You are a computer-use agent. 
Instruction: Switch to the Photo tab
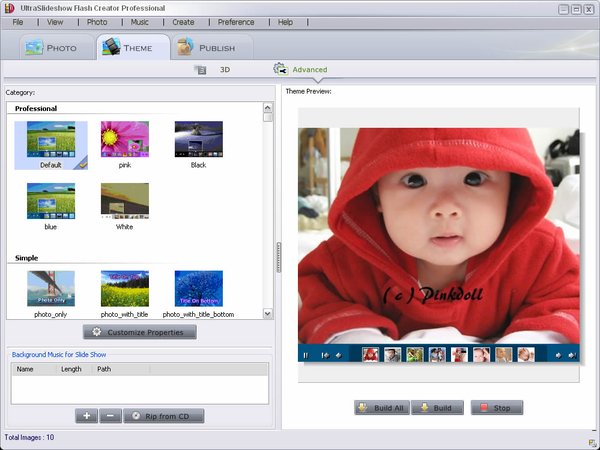(x=51, y=47)
